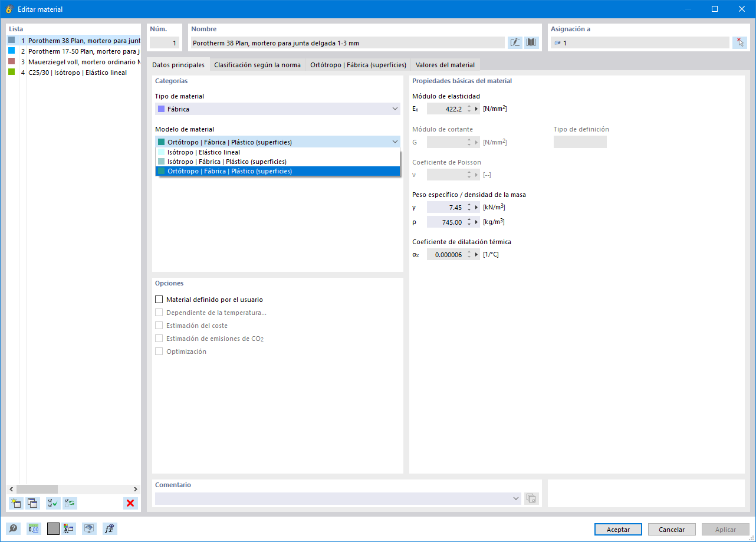The width and height of the screenshot is (756, 542).
Task: Click the Núm. field showing 1
Action: (x=165, y=42)
